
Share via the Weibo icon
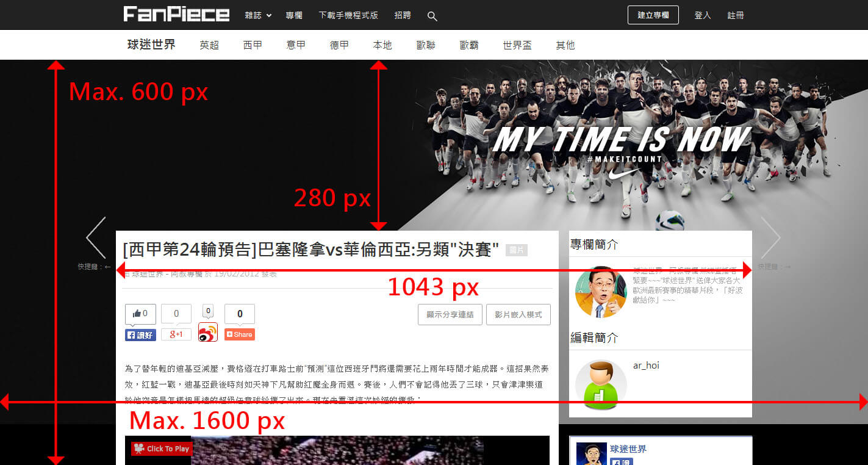pyautogui.click(x=208, y=332)
